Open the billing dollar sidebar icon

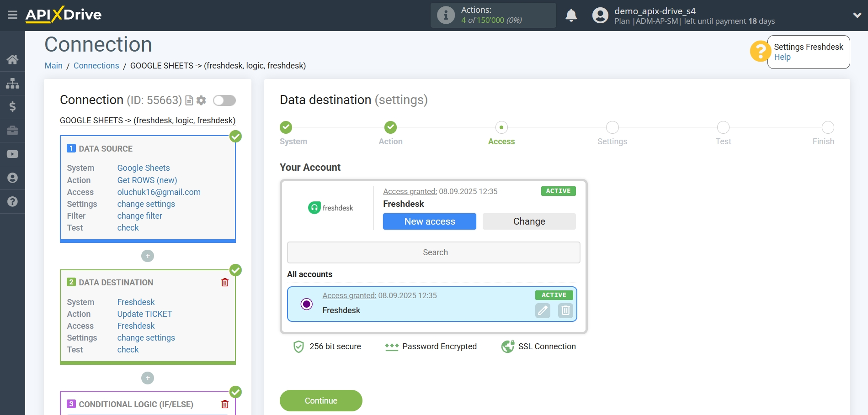click(x=12, y=107)
